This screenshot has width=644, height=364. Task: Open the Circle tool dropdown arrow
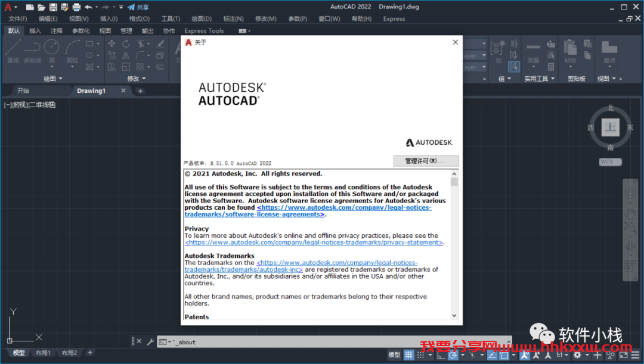pyautogui.click(x=52, y=67)
